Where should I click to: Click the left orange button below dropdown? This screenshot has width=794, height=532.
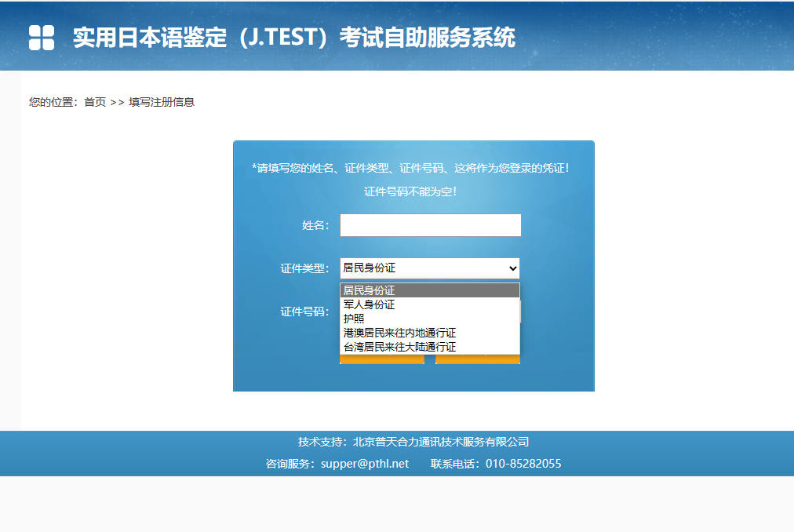tap(382, 359)
